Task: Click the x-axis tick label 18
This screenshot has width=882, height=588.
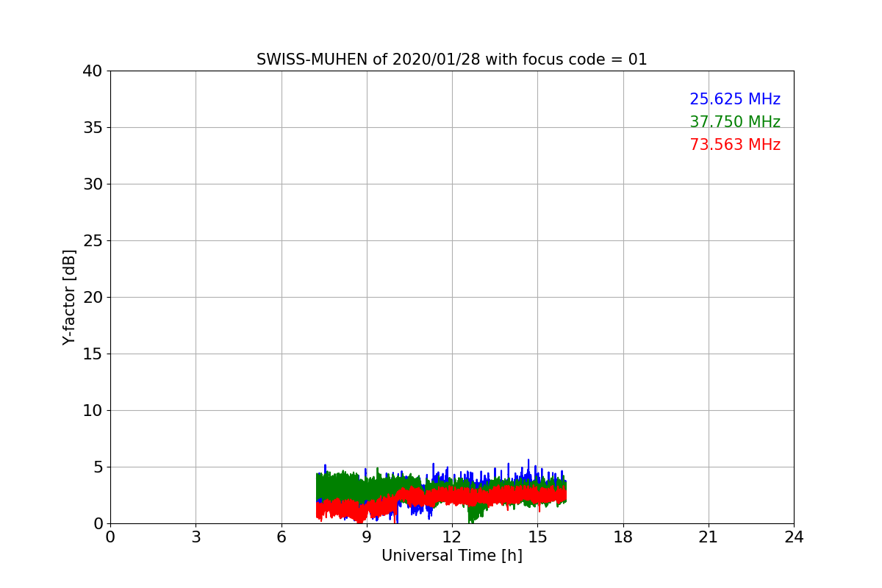Action: coord(623,537)
